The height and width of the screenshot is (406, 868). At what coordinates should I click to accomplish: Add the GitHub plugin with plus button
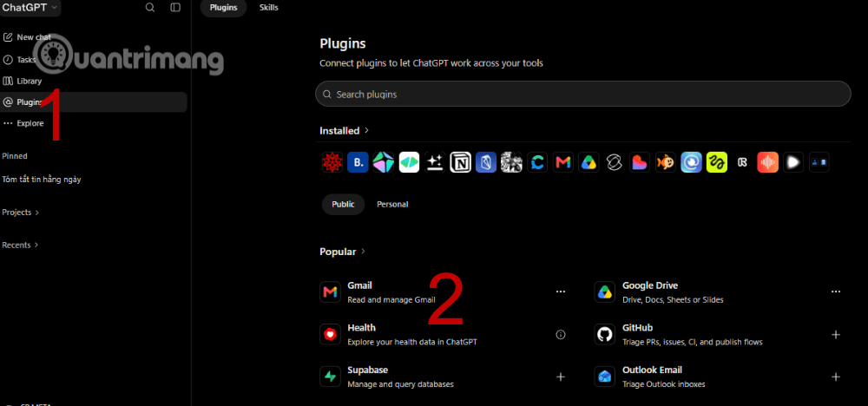point(836,335)
